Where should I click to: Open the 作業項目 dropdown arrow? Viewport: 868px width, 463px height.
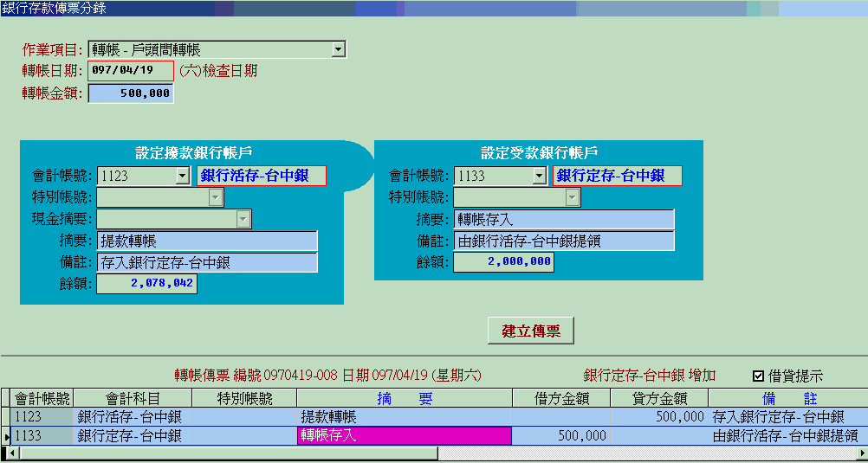[338, 50]
